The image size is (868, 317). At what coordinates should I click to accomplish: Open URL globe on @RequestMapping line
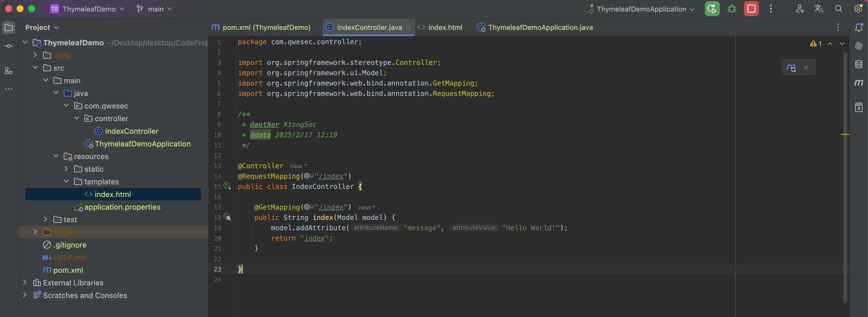[x=308, y=176]
